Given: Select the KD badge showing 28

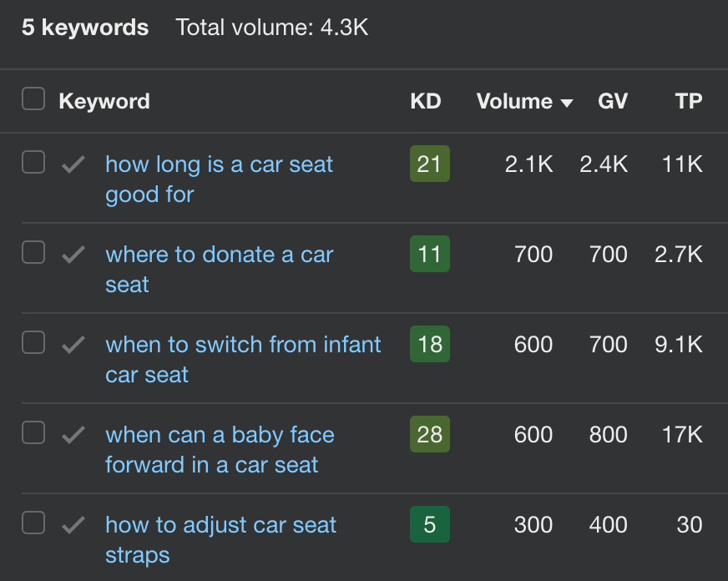Looking at the screenshot, I should point(429,433).
